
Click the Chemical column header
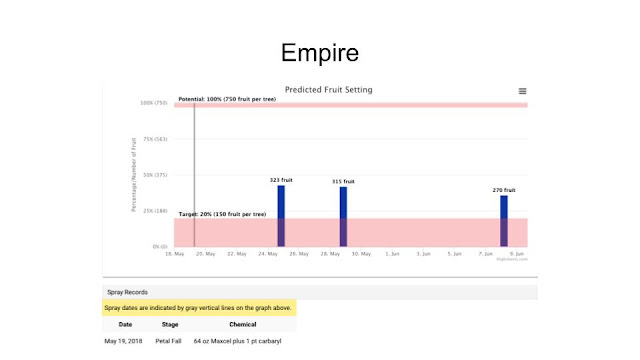point(243,324)
